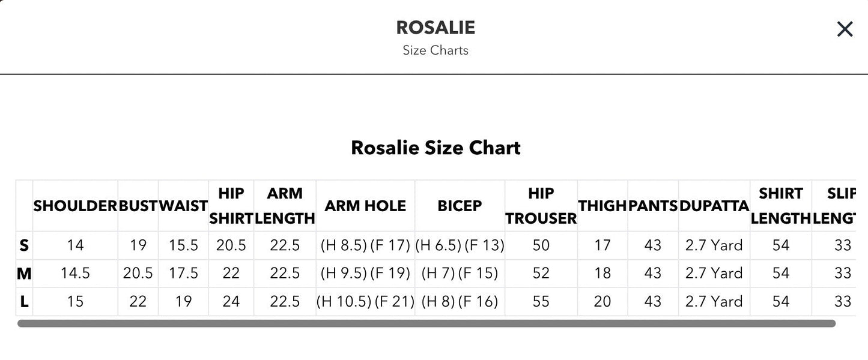
Task: Click the DUPATTA column header
Action: click(x=714, y=205)
